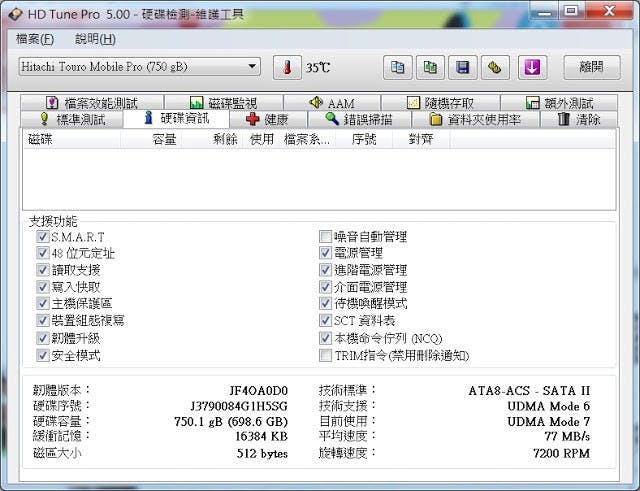The image size is (640, 491).
Task: Click the copy screenshot toolbar icon
Action: click(430, 67)
